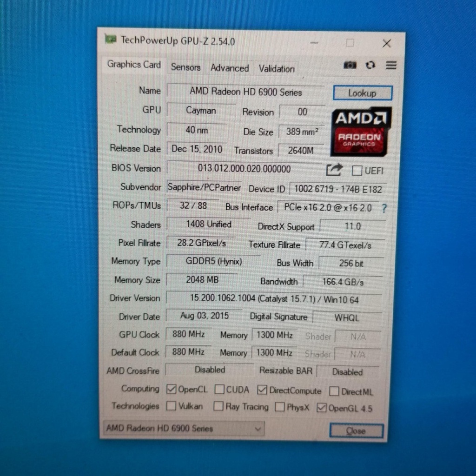Screen dimensions: 476x476
Task: Toggle the PhysX checkbox
Action: 279,407
